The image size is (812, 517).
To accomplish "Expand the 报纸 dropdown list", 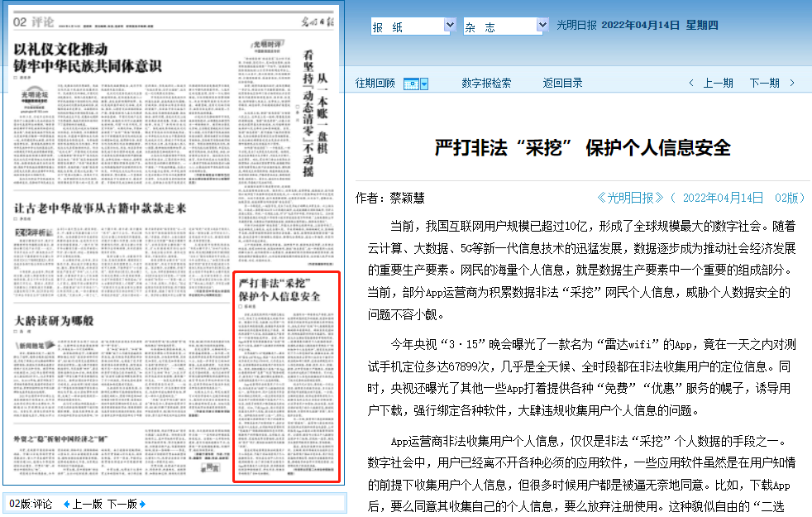I will click(450, 26).
